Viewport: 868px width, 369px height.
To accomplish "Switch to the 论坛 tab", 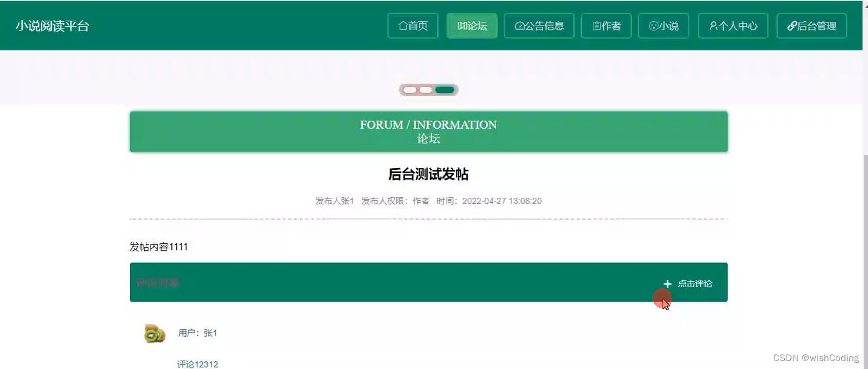I will click(473, 25).
